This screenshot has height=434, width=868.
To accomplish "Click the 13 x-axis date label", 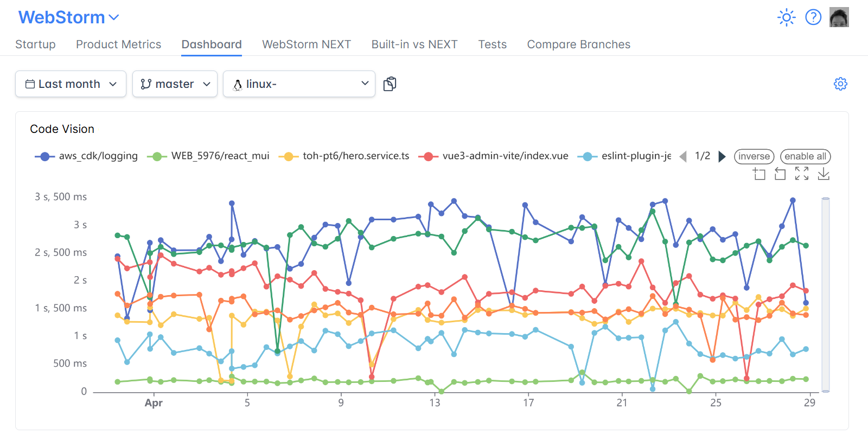I will (435, 403).
